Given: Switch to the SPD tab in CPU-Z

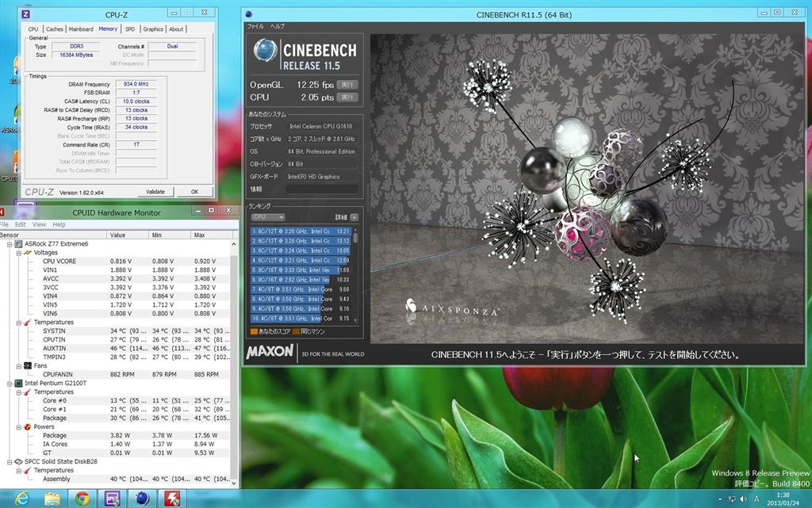Looking at the screenshot, I should pyautogui.click(x=130, y=29).
